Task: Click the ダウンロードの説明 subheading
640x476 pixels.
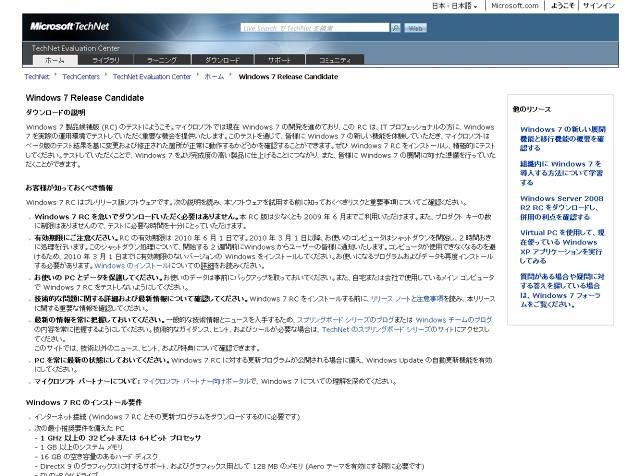Action: point(56,112)
